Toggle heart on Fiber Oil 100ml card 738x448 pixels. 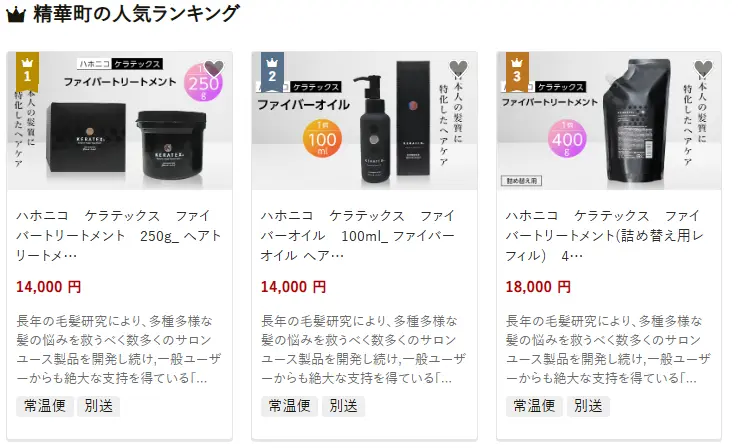(x=458, y=69)
